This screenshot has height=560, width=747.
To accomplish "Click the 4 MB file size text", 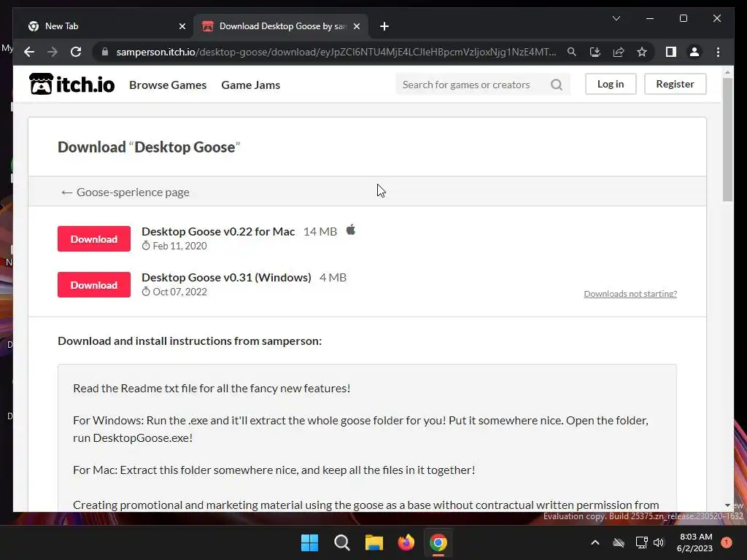I will tap(333, 277).
